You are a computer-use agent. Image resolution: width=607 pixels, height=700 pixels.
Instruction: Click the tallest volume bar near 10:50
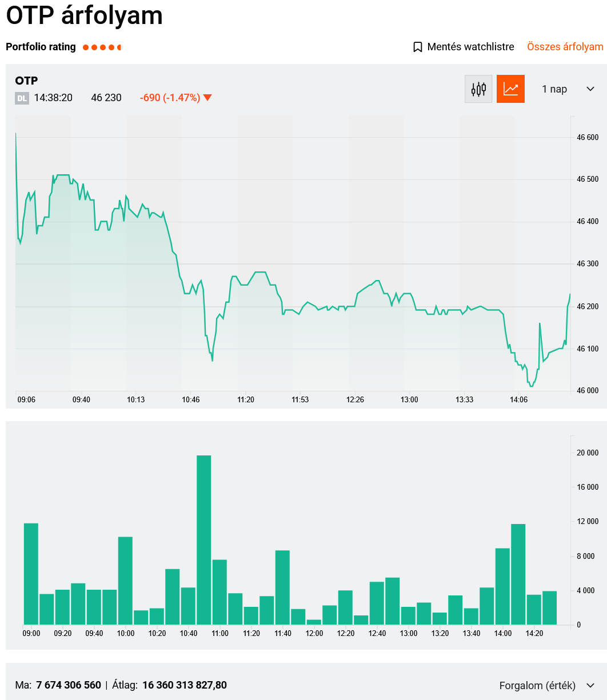coord(204,540)
